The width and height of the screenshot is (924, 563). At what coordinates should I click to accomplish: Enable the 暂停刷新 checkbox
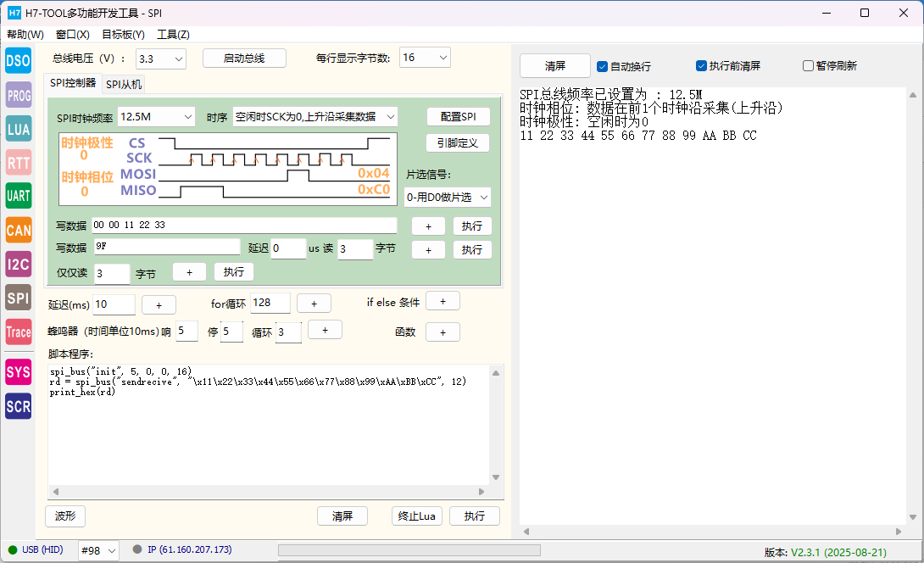point(808,66)
